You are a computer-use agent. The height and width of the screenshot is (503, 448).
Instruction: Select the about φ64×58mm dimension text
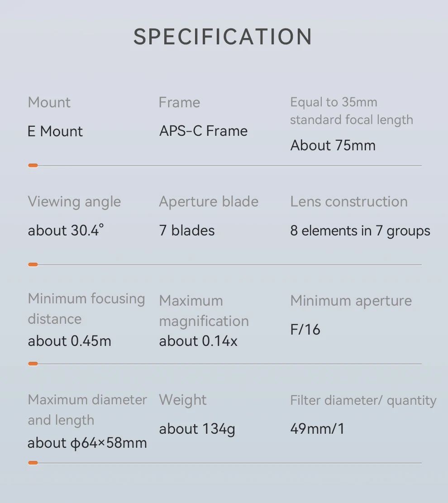pos(87,443)
